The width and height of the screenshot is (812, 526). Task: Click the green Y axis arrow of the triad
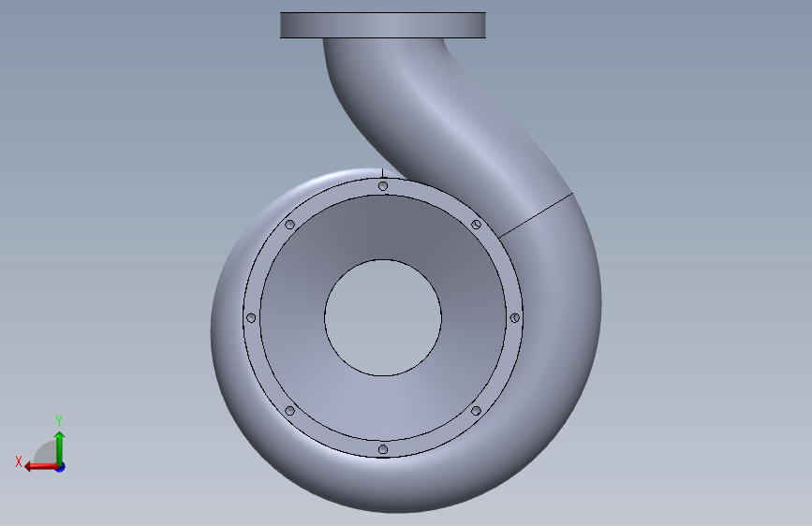point(60,447)
